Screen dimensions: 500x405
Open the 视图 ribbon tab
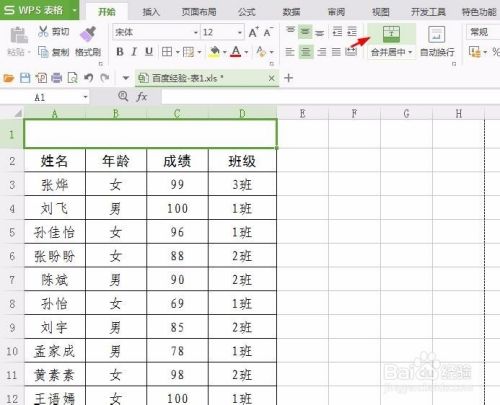381,12
